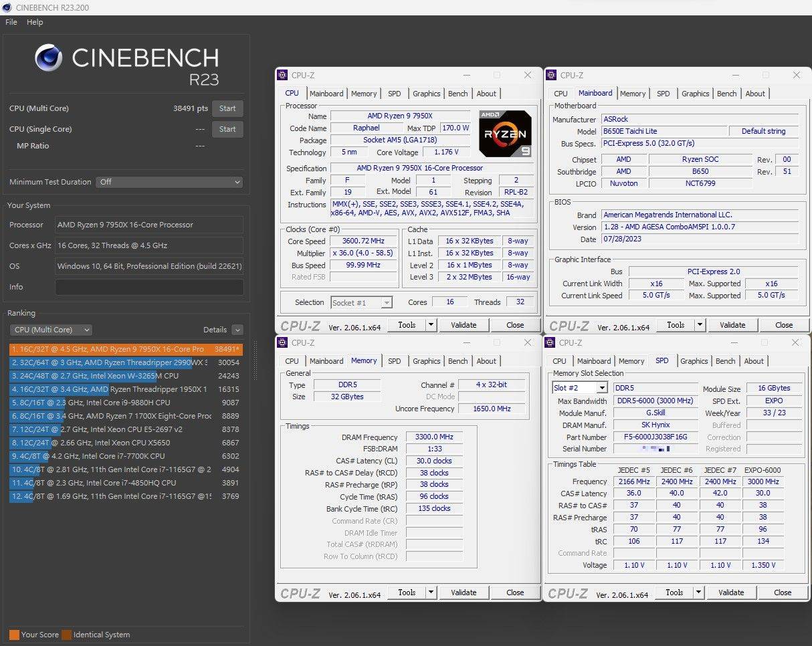Click the Cinebench R23.200 title bar icon
The width and height of the screenshot is (812, 646).
(x=7, y=7)
